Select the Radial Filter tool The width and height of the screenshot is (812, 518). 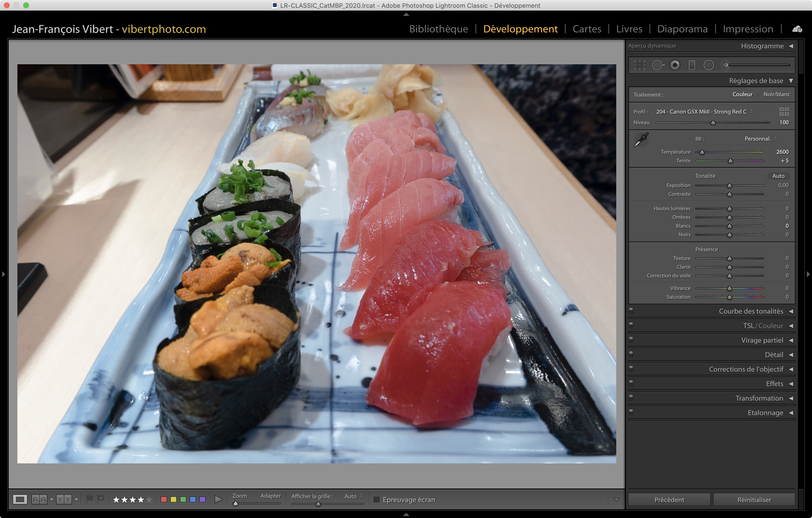(x=709, y=65)
